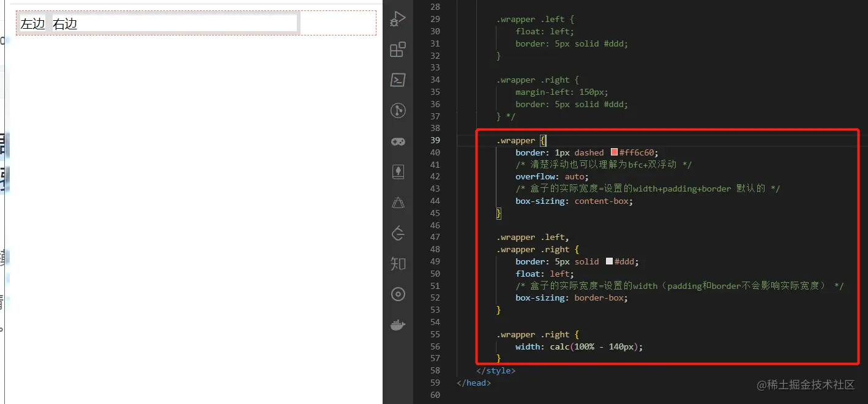Click the comment end "} */" on line 37
This screenshot has width=868, height=404.
pos(506,116)
